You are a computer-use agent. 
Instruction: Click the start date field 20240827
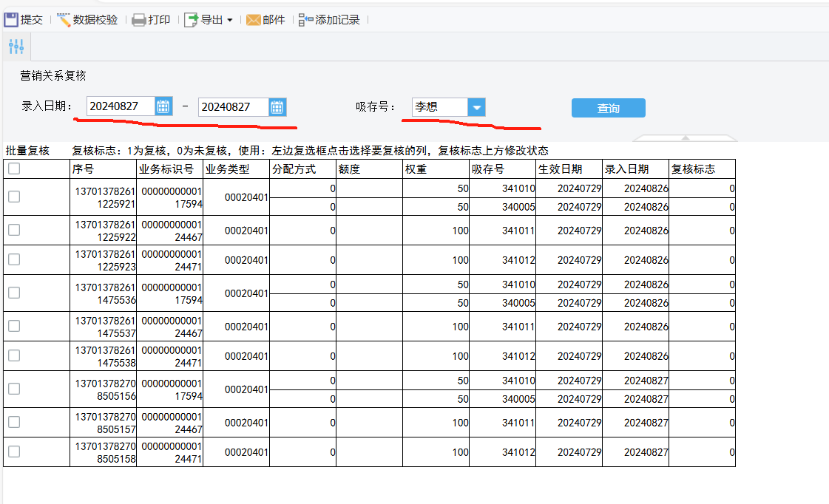click(121, 106)
